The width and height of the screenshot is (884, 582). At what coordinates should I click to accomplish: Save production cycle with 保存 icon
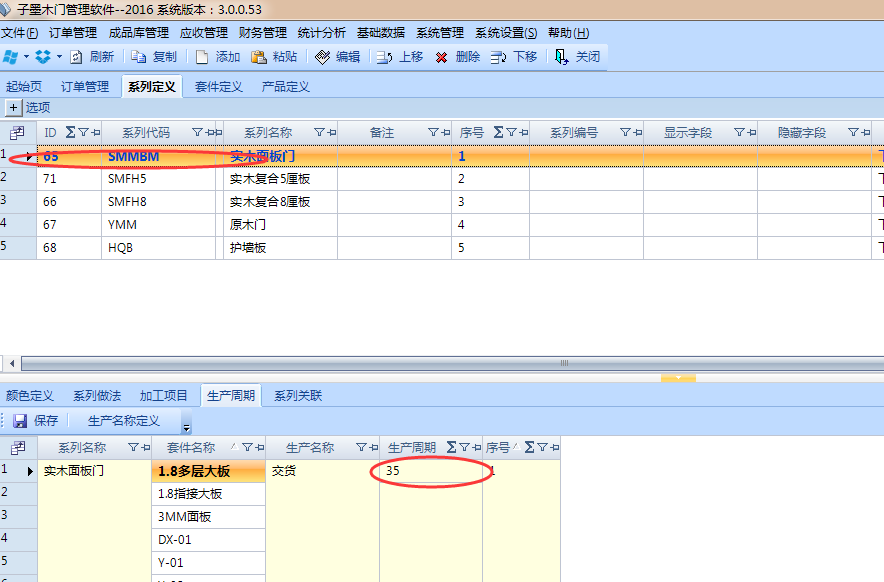click(x=21, y=421)
